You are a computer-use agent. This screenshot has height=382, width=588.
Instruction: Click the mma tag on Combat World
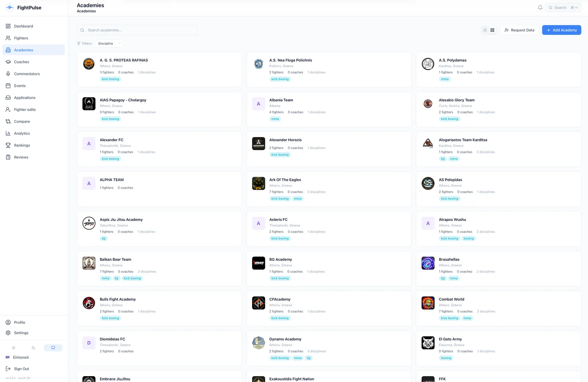coord(467,318)
